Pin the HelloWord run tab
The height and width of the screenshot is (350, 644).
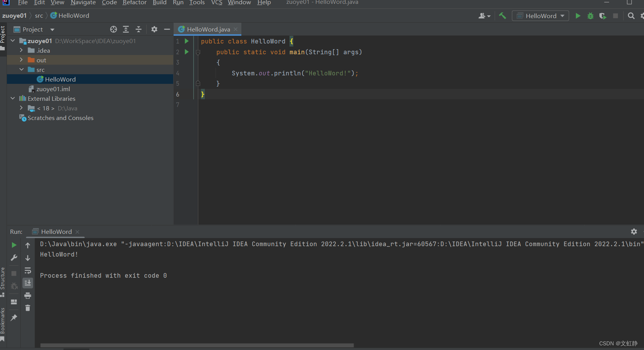(13, 318)
